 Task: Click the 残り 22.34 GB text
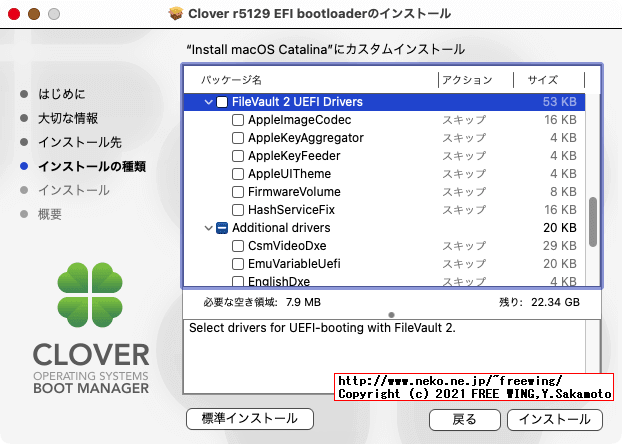(x=539, y=302)
